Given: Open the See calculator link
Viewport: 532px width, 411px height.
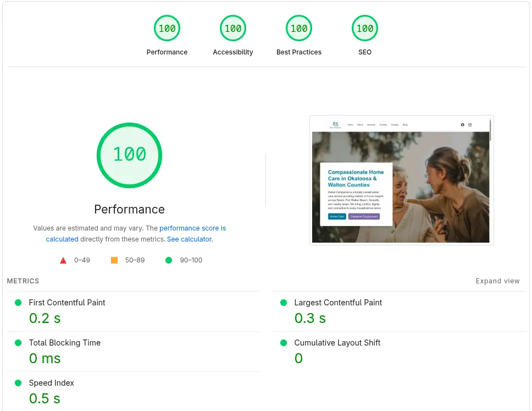Looking at the screenshot, I should click(190, 239).
